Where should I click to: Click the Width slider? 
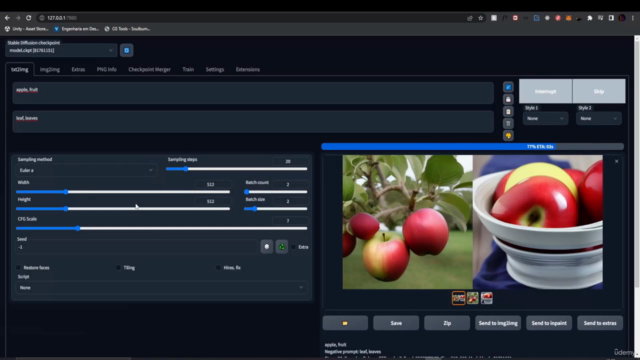click(123, 192)
